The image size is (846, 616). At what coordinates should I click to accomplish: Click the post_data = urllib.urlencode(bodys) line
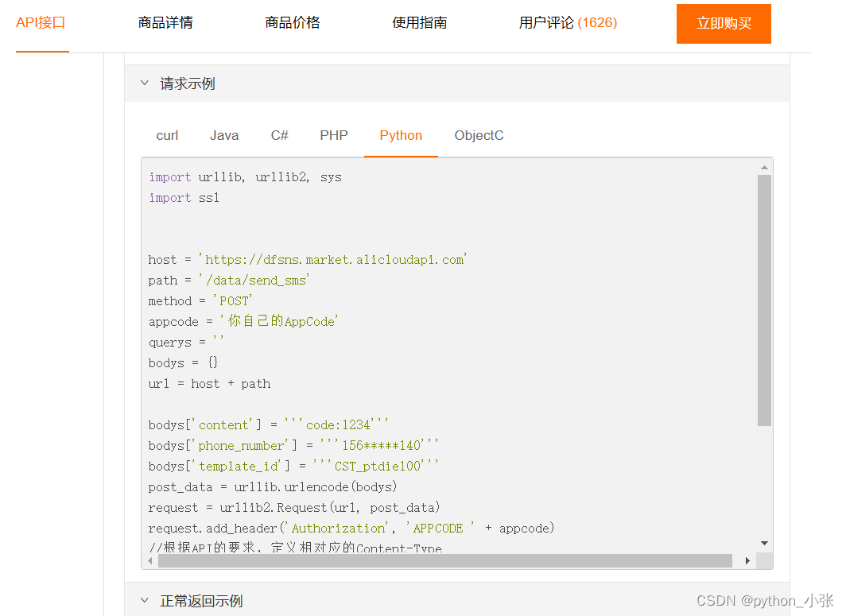point(273,486)
